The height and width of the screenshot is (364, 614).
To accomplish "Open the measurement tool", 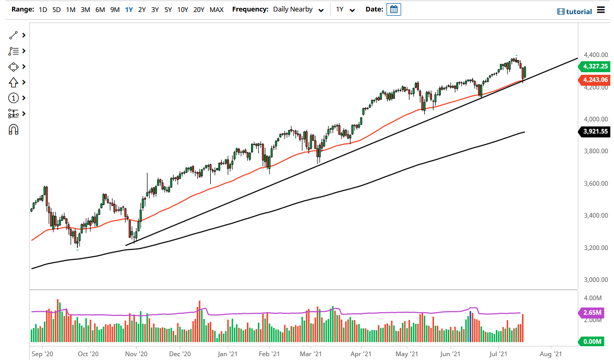I will (14, 113).
